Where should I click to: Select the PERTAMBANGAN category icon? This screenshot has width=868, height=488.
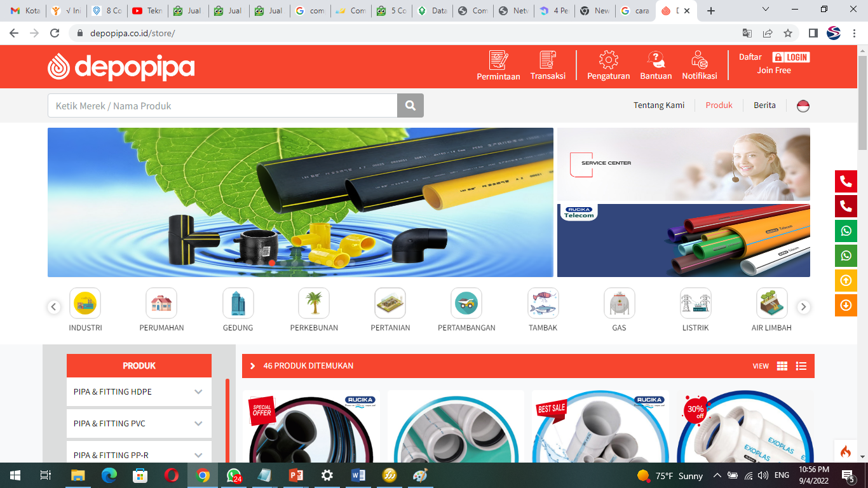[466, 303]
